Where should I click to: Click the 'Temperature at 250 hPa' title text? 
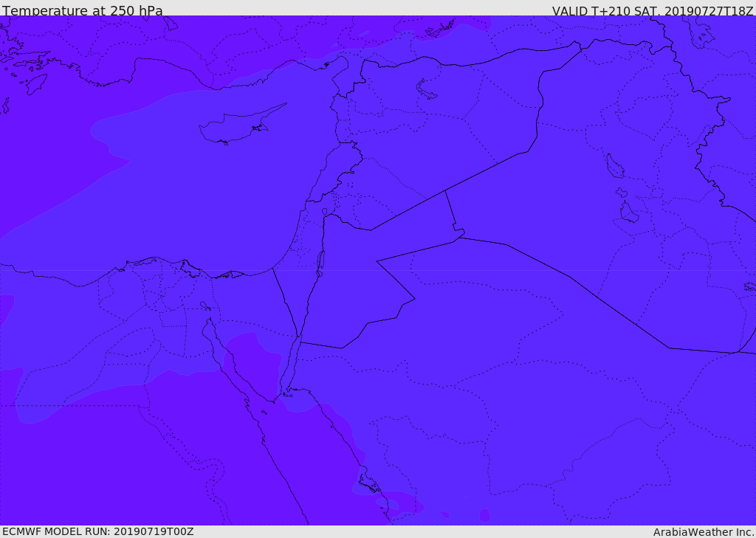pyautogui.click(x=83, y=10)
